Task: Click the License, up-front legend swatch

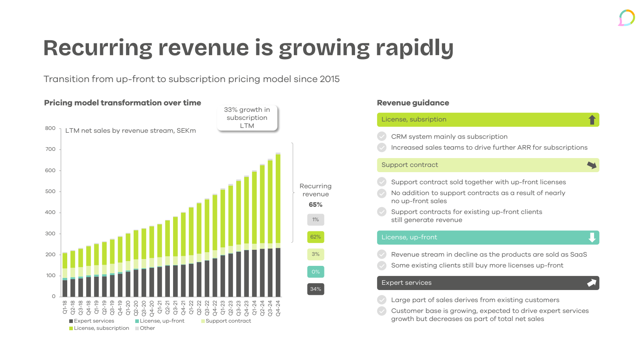Action: coord(137,321)
